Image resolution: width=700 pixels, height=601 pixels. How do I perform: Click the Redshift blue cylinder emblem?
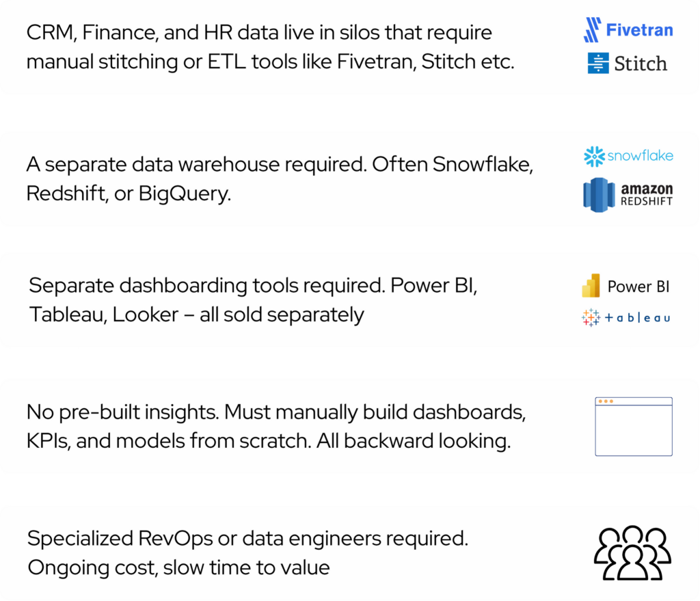pos(599,195)
